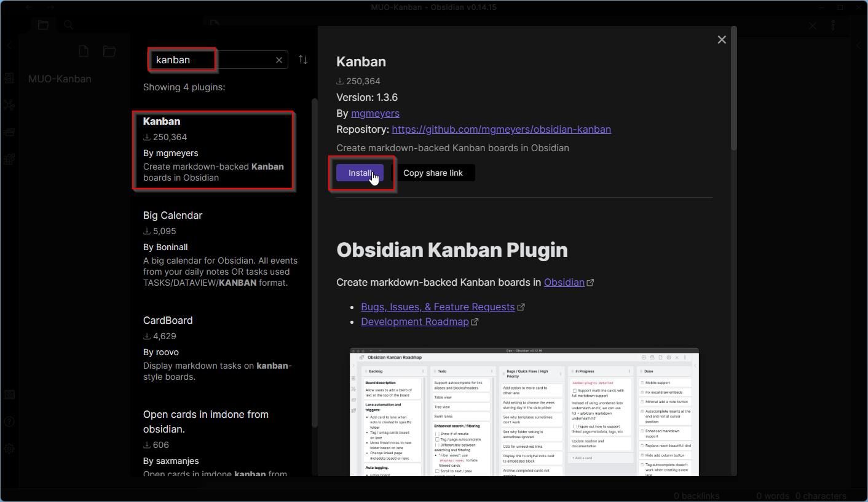Open the Development Roadmap link
The height and width of the screenshot is (502, 868).
pos(414,321)
